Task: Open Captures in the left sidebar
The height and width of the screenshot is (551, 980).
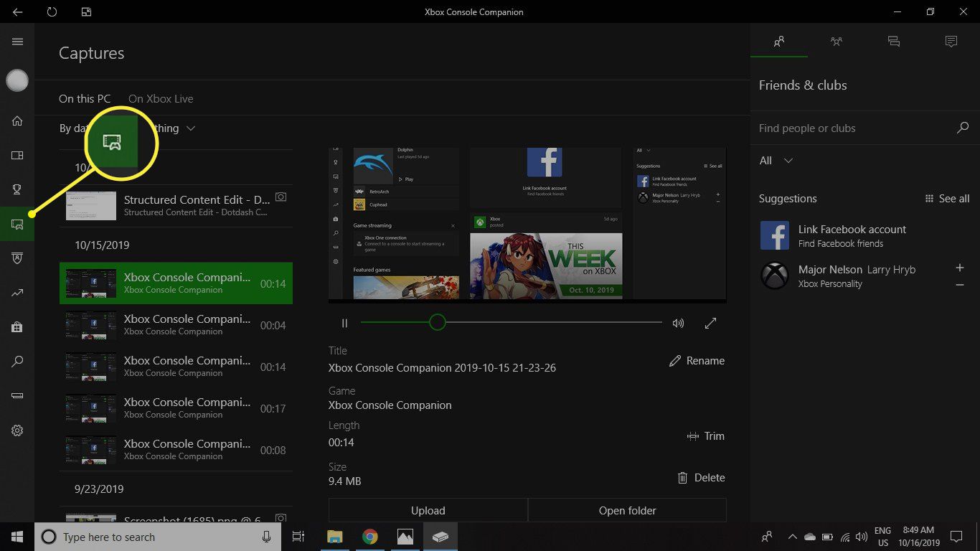Action: point(17,224)
